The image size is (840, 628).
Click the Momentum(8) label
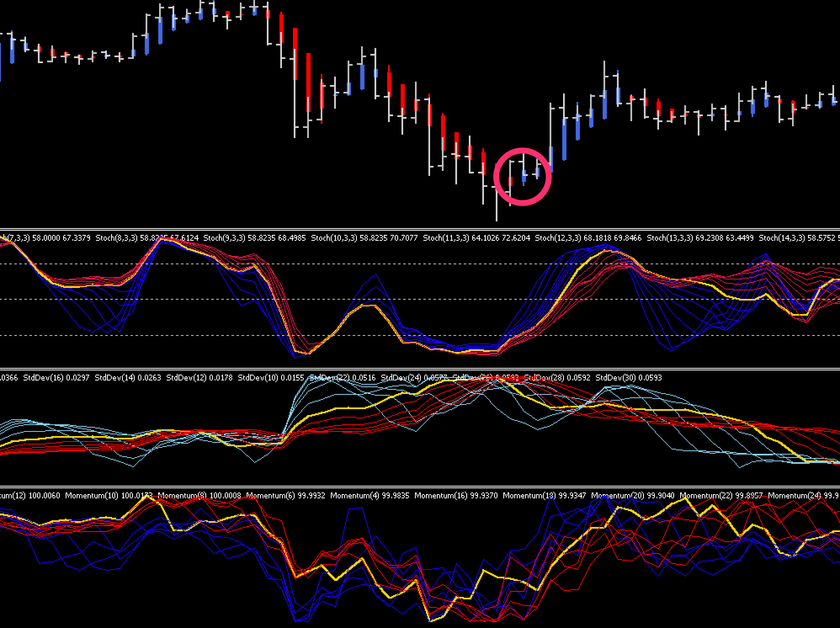click(x=182, y=495)
